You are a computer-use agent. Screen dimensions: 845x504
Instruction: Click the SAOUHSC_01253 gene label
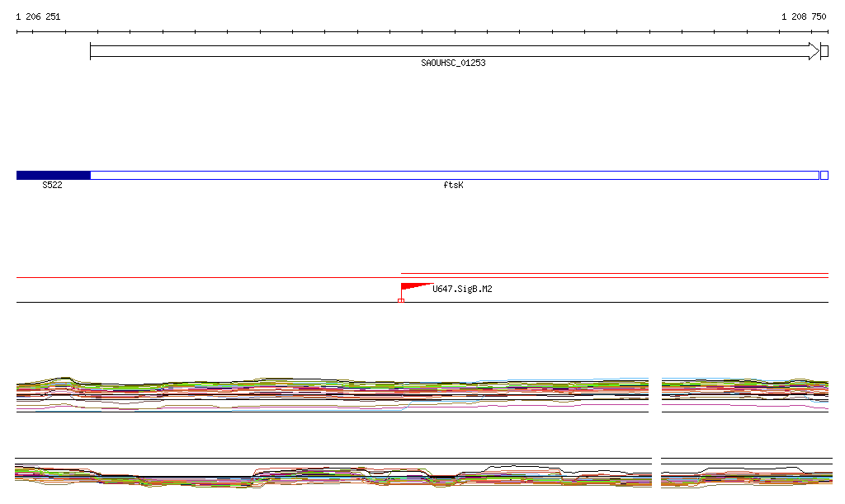[x=453, y=63]
